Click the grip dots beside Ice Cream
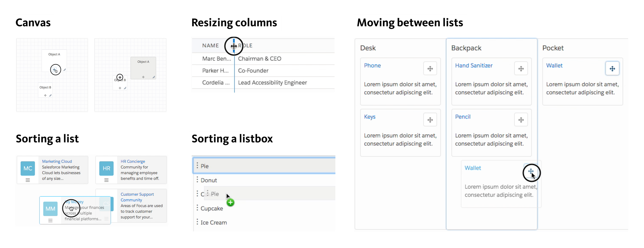 (197, 222)
